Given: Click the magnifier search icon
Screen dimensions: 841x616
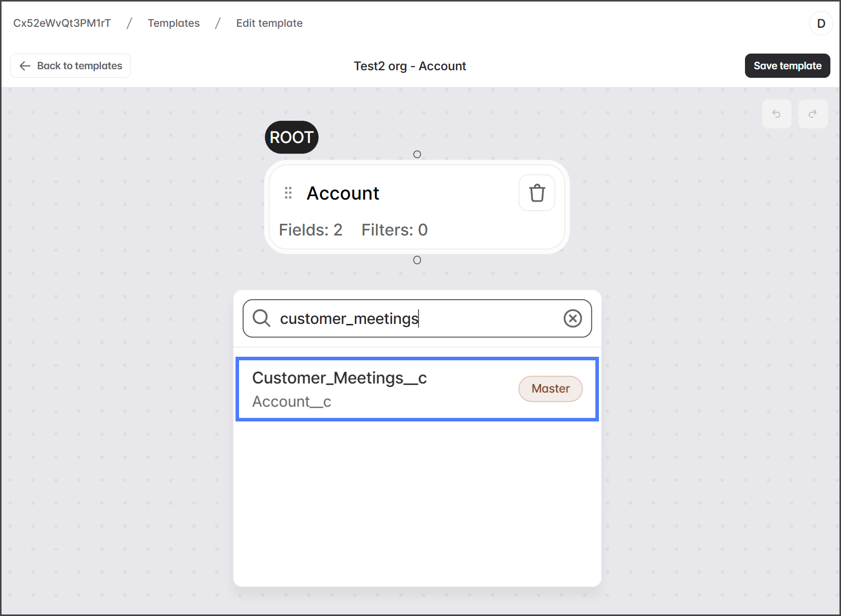Looking at the screenshot, I should coord(261,318).
